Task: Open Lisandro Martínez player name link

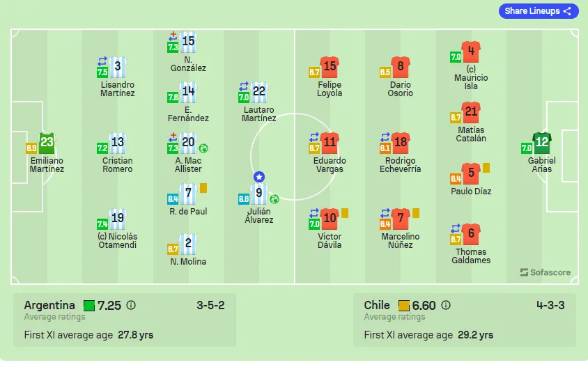Action: (x=117, y=89)
